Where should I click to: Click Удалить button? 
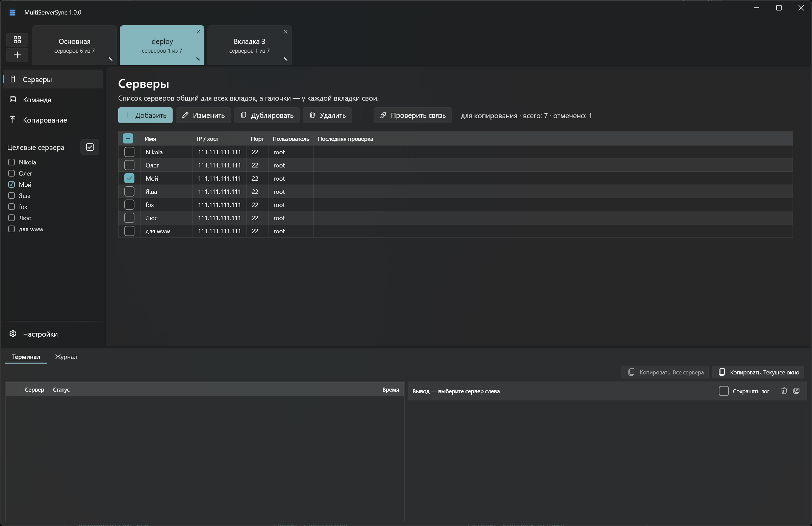pos(327,115)
